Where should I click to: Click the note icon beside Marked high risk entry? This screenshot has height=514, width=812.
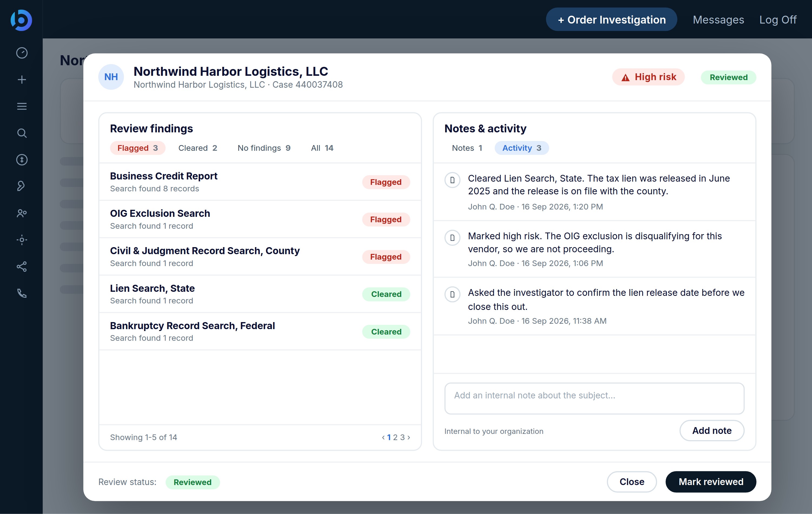coord(452,238)
